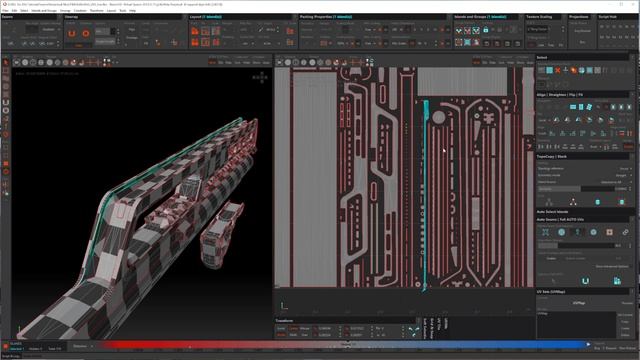The image size is (640, 360).
Task: Click the select arrow tool in left toolbar
Action: (6, 62)
